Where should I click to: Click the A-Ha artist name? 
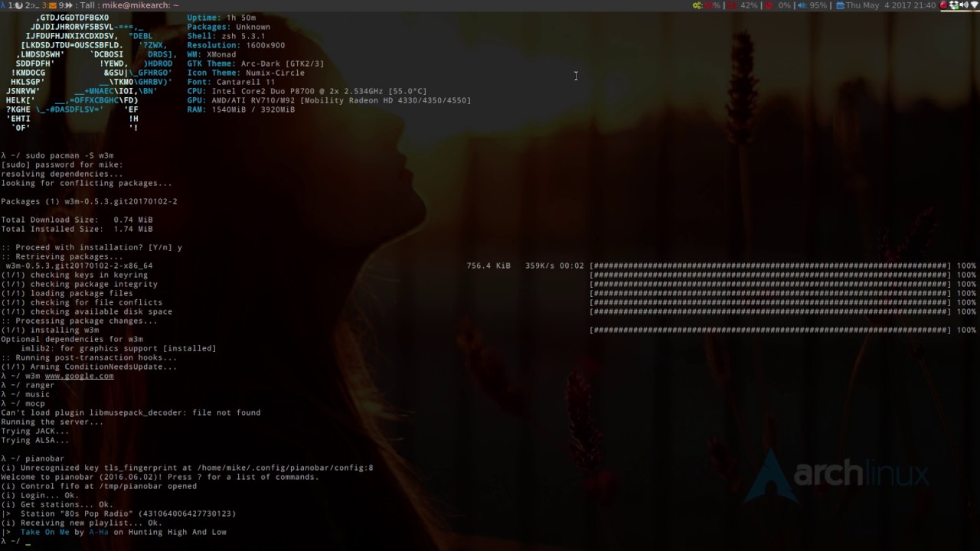[x=99, y=532]
